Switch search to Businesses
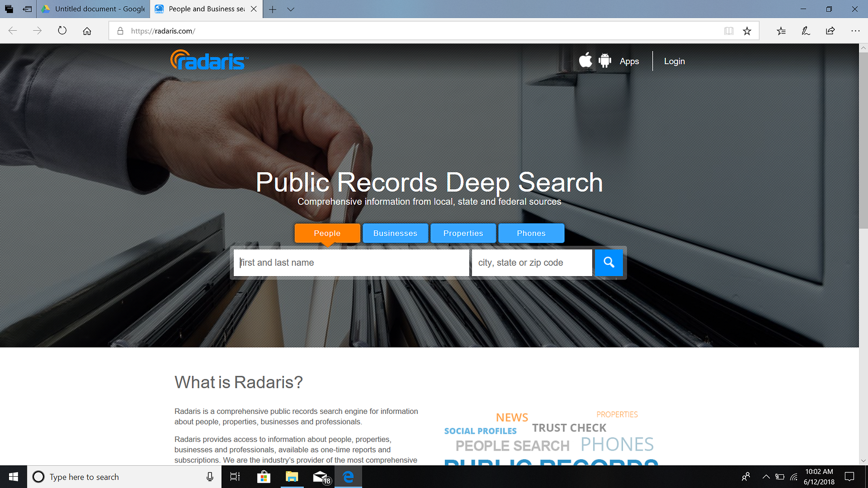 (x=395, y=233)
